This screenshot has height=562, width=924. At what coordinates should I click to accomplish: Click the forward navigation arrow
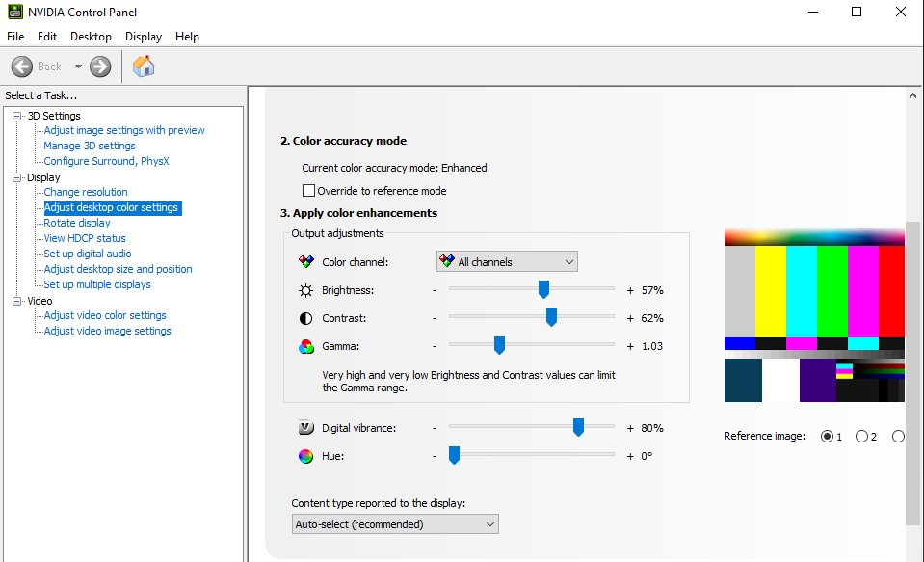pyautogui.click(x=99, y=67)
